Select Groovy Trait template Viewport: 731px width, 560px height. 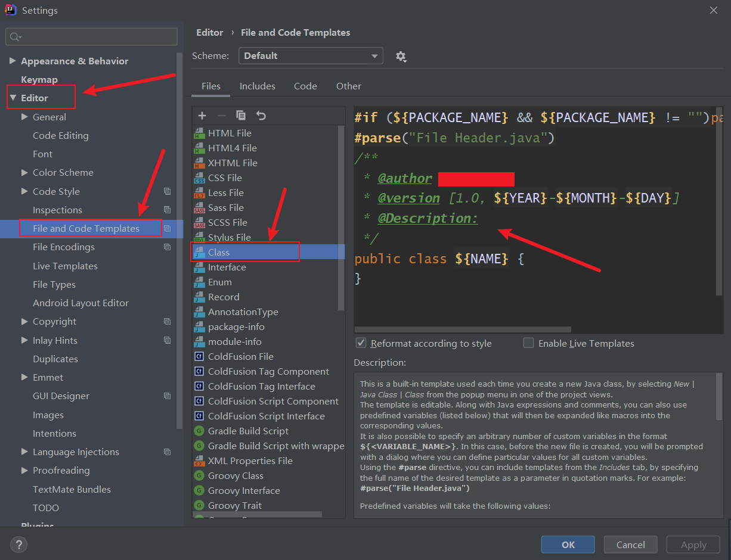click(x=235, y=506)
